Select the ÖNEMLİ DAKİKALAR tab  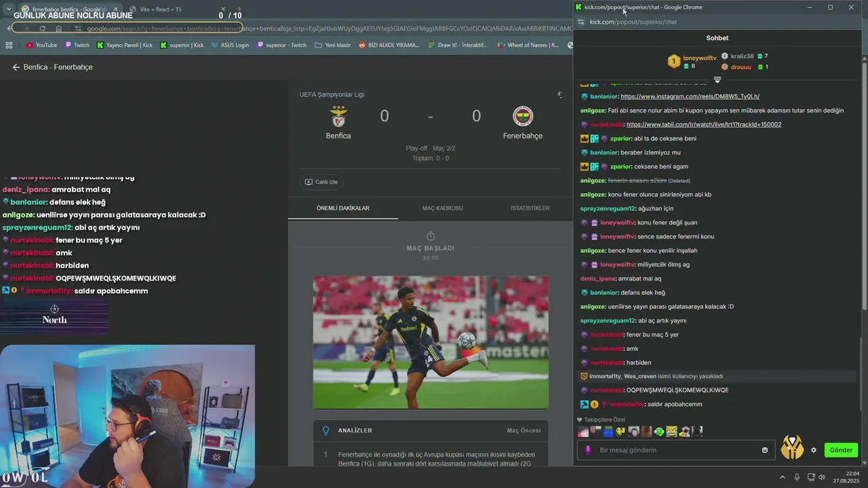[x=343, y=208]
